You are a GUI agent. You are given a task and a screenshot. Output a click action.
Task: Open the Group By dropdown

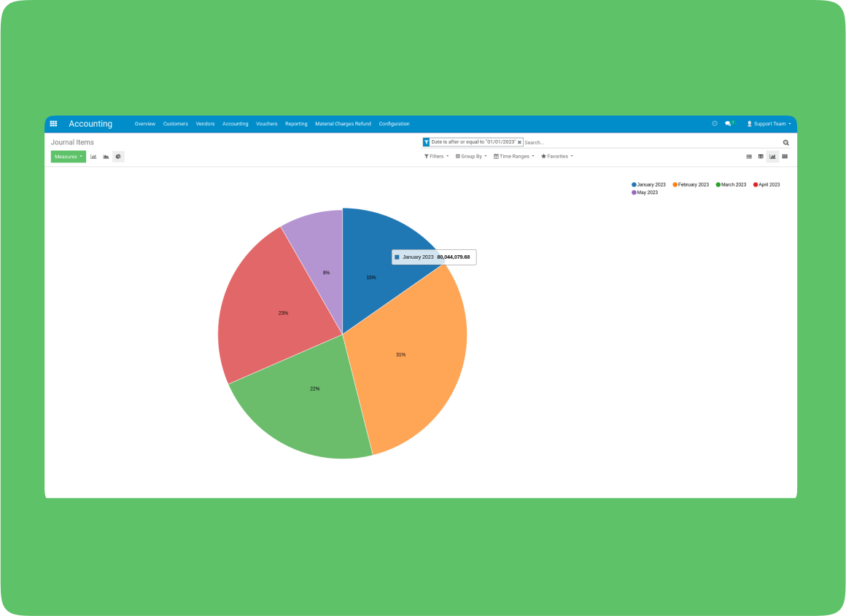point(471,157)
